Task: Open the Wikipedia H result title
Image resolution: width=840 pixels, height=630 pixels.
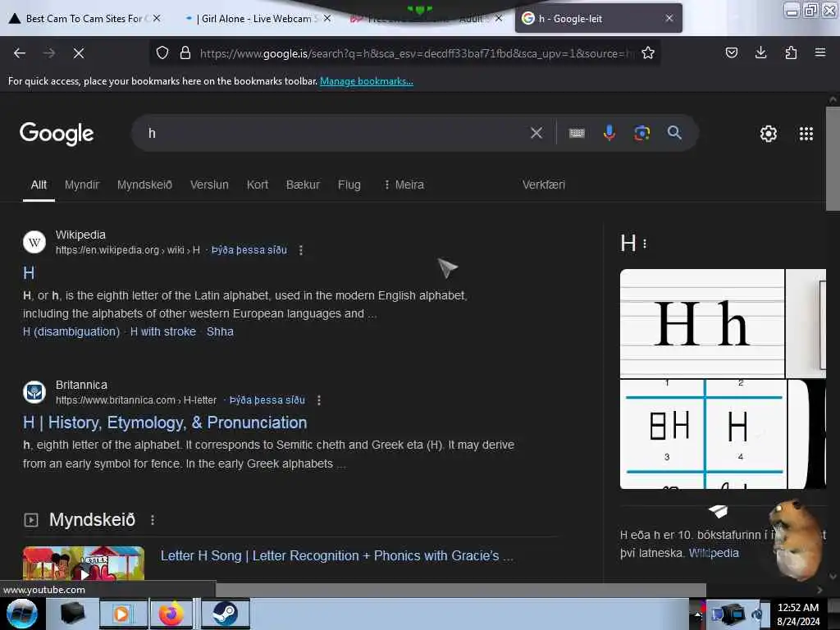Action: click(x=29, y=273)
